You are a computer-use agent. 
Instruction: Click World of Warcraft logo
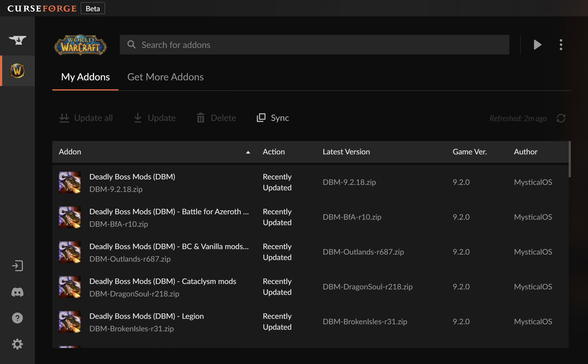(x=80, y=45)
